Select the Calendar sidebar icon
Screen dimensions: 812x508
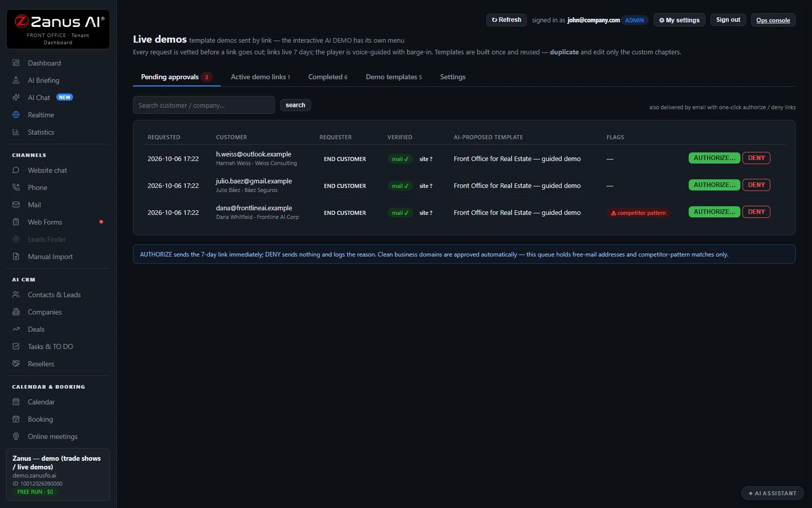click(16, 402)
